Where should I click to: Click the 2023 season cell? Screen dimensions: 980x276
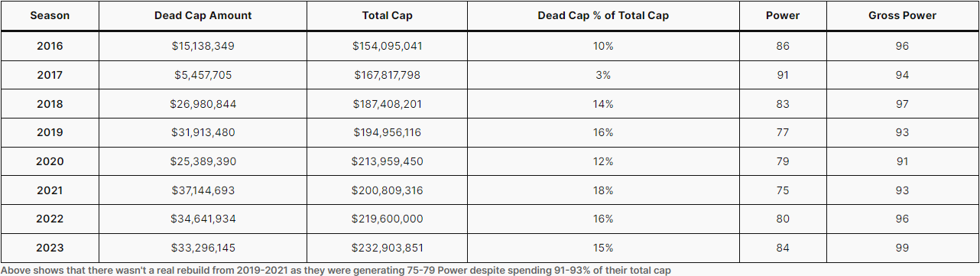[x=50, y=248]
